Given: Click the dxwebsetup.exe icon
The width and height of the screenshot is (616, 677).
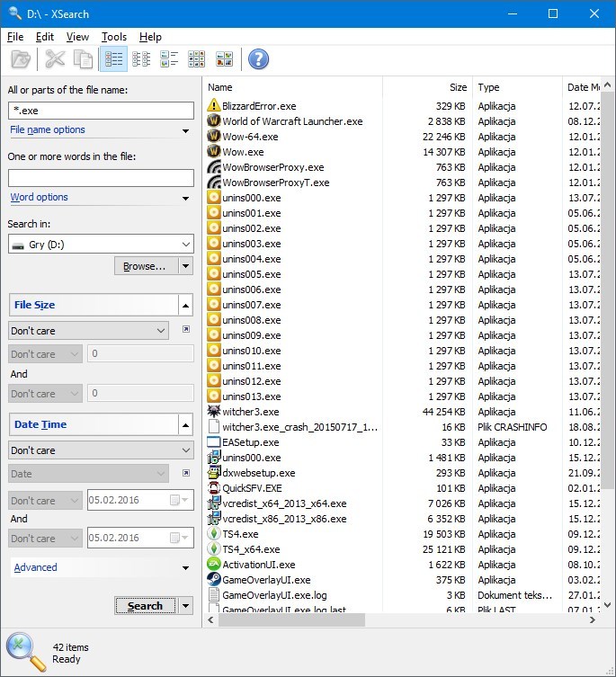Looking at the screenshot, I should [214, 472].
